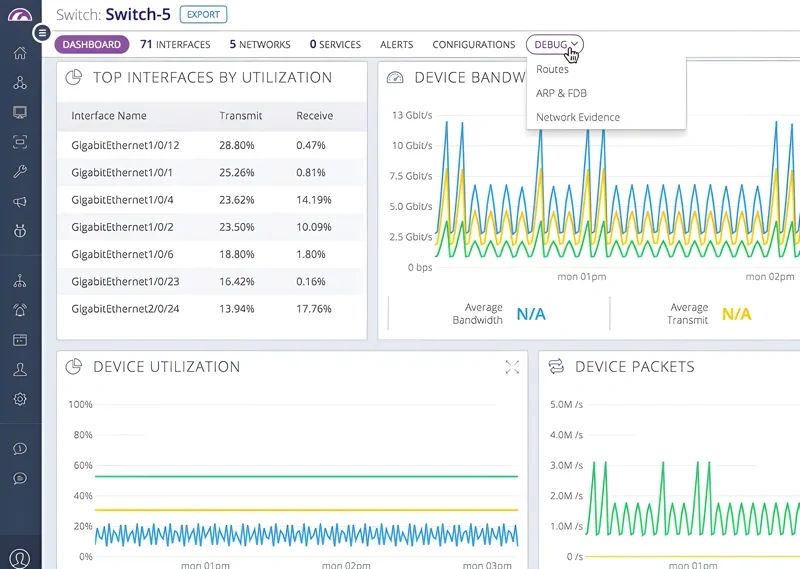Image resolution: width=800 pixels, height=569 pixels.
Task: Collapse the Debug dropdown
Action: point(556,45)
